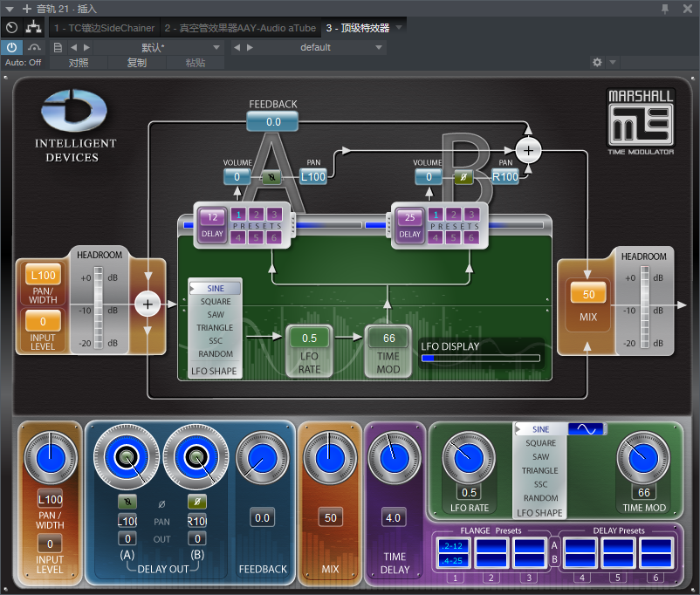Click the delay A 12 DELAY button
The image size is (700, 595).
tap(212, 225)
